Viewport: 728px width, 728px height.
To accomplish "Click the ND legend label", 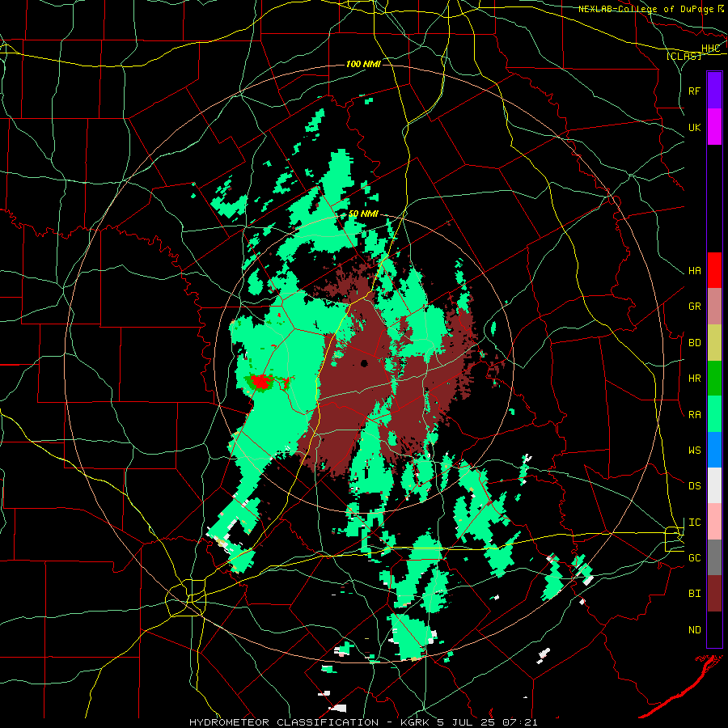I will [x=694, y=630].
